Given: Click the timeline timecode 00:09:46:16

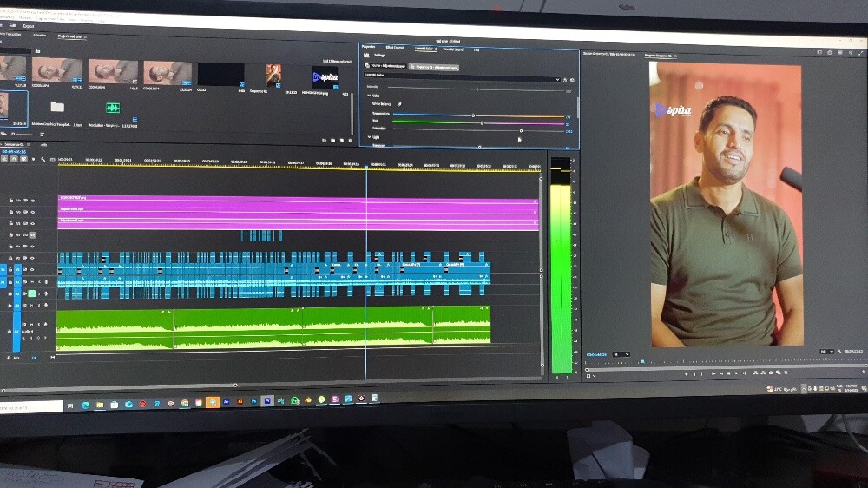Looking at the screenshot, I should point(14,151).
